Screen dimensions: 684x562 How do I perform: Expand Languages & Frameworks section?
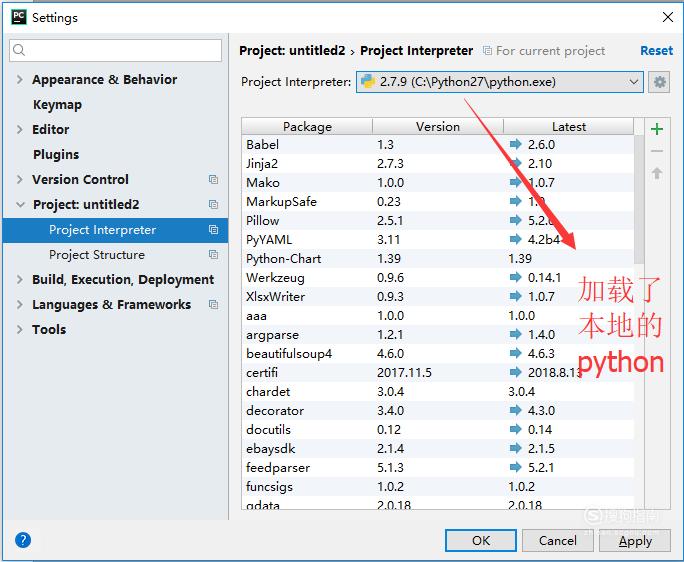pos(20,304)
